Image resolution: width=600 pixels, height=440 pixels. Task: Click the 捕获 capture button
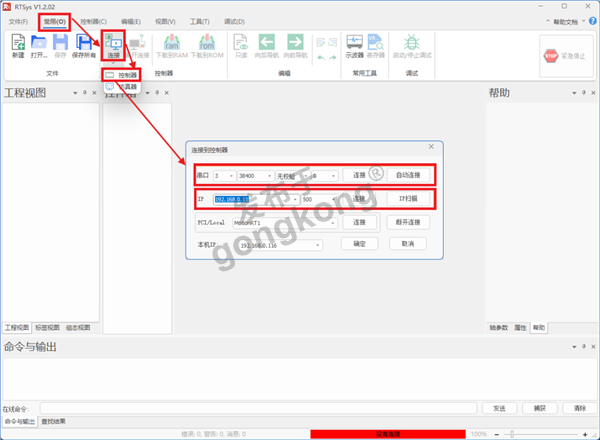pyautogui.click(x=540, y=408)
